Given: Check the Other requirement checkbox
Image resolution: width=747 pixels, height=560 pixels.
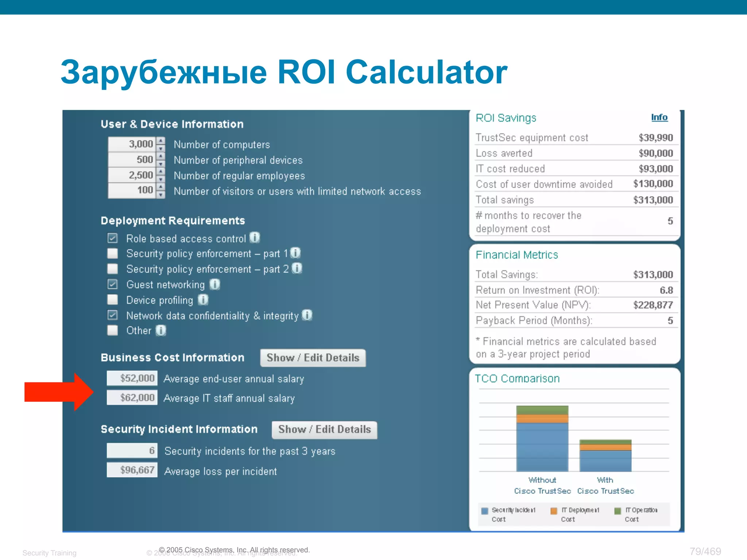Looking at the screenshot, I should (113, 330).
